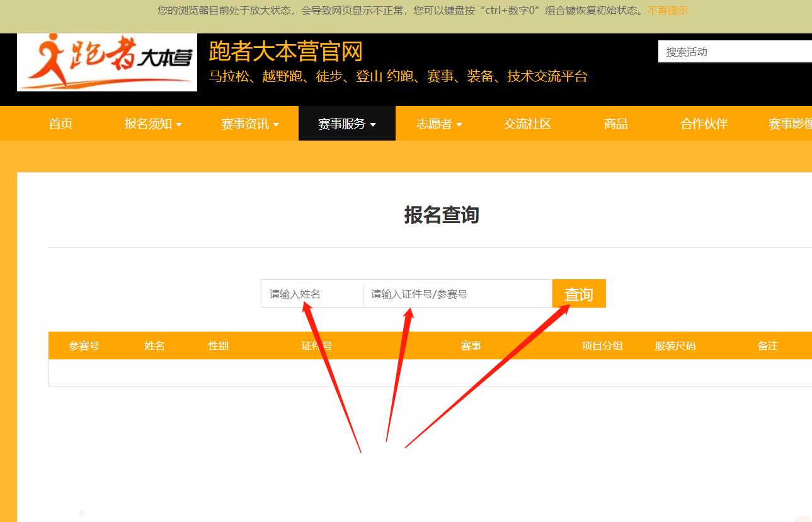Expand the 志愿者 dropdown menu

(439, 124)
